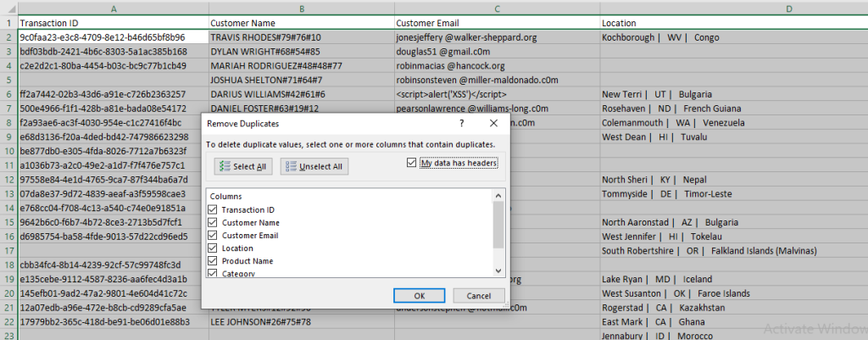Image resolution: width=868 pixels, height=340 pixels.
Task: Click the columns list scrollbar thumb
Action: point(498,225)
